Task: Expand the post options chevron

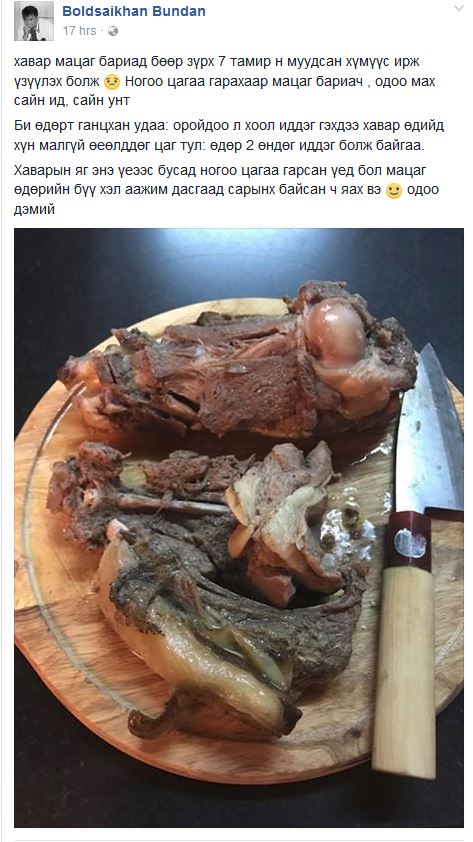Action: coord(459,9)
